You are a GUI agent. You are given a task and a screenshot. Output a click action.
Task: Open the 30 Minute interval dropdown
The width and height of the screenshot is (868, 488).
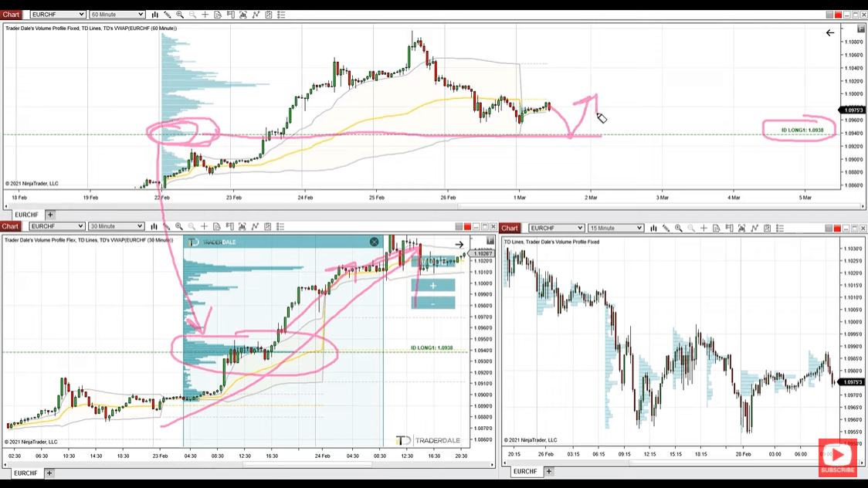tap(116, 226)
